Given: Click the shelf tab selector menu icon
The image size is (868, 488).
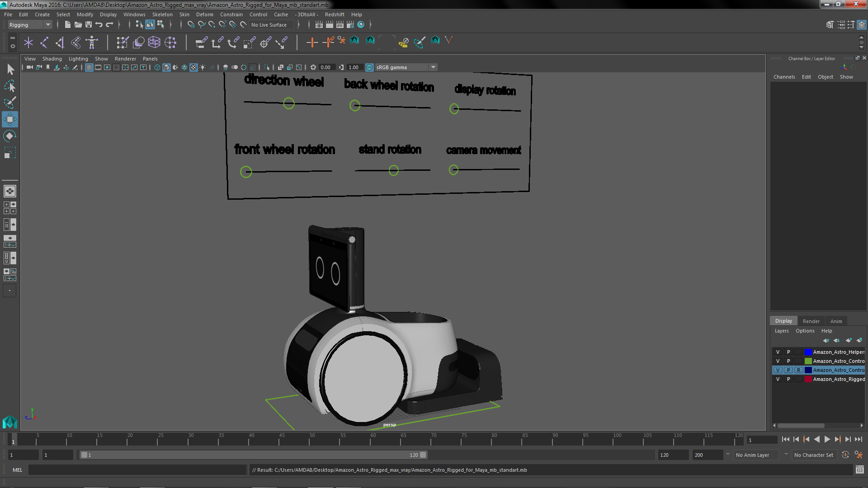Looking at the screenshot, I should point(13,38).
